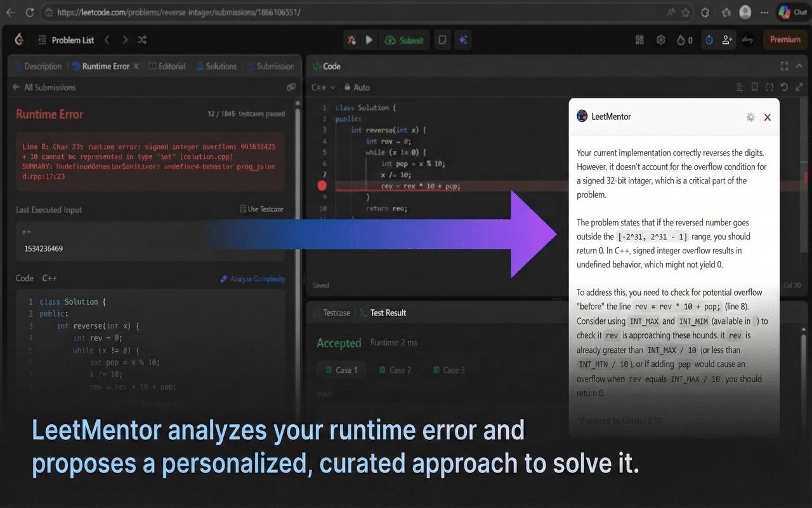This screenshot has width=812, height=508.
Task: Pick a random problem with shuffle icon
Action: (x=142, y=40)
